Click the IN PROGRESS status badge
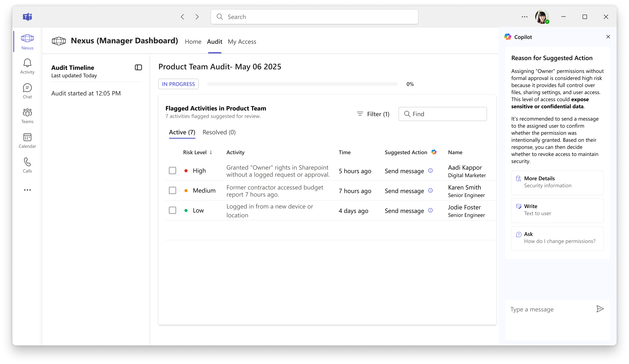This screenshot has height=364, width=629. tap(178, 84)
